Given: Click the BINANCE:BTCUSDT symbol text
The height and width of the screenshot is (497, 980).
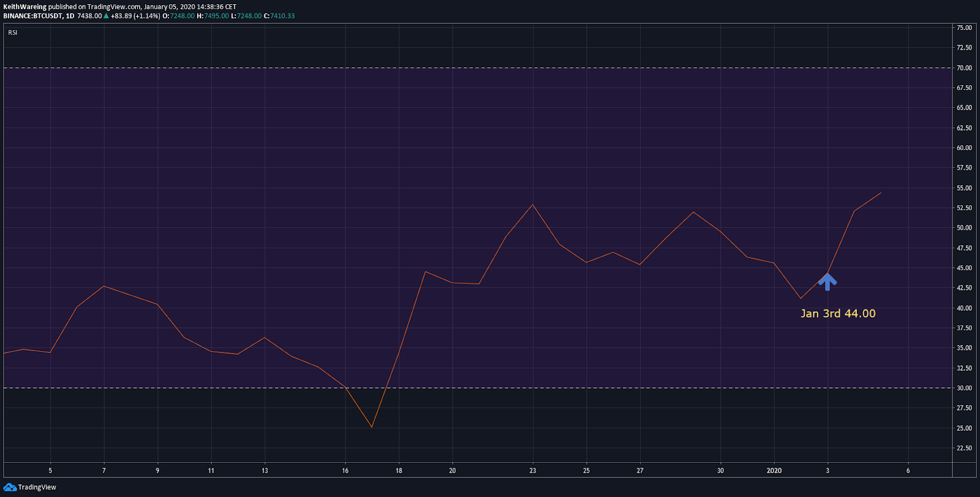Looking at the screenshot, I should 32,16.
